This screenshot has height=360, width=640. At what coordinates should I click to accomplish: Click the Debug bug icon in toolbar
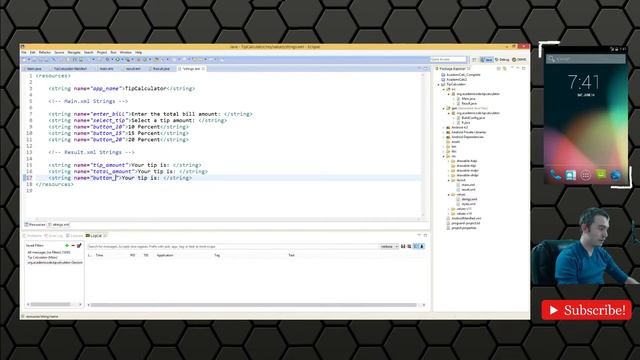108,60
